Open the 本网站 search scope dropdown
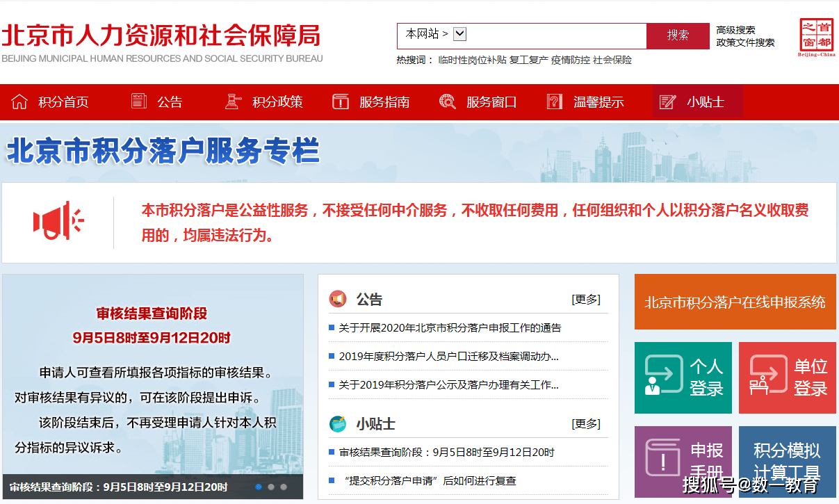The height and width of the screenshot is (504, 839). click(x=459, y=33)
